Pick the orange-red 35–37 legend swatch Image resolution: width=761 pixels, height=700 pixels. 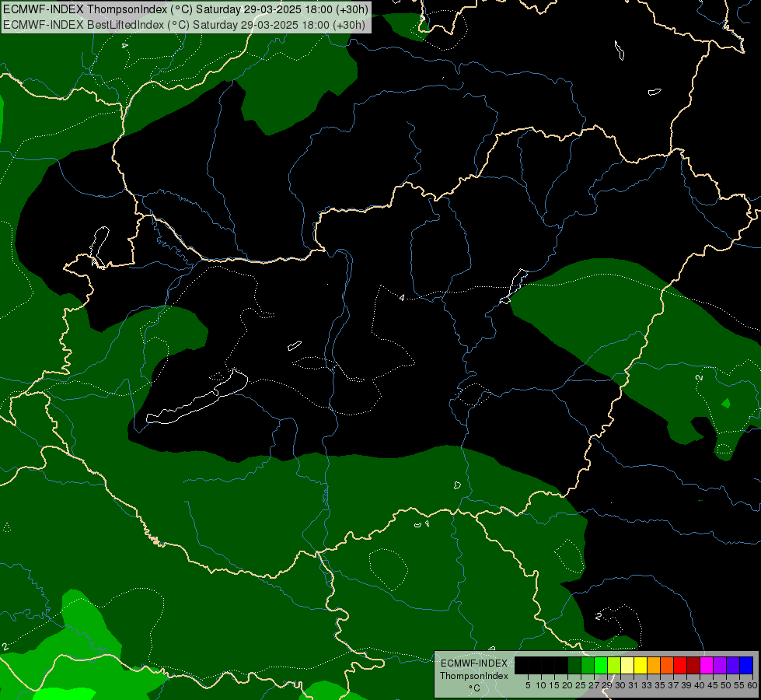coord(667,665)
